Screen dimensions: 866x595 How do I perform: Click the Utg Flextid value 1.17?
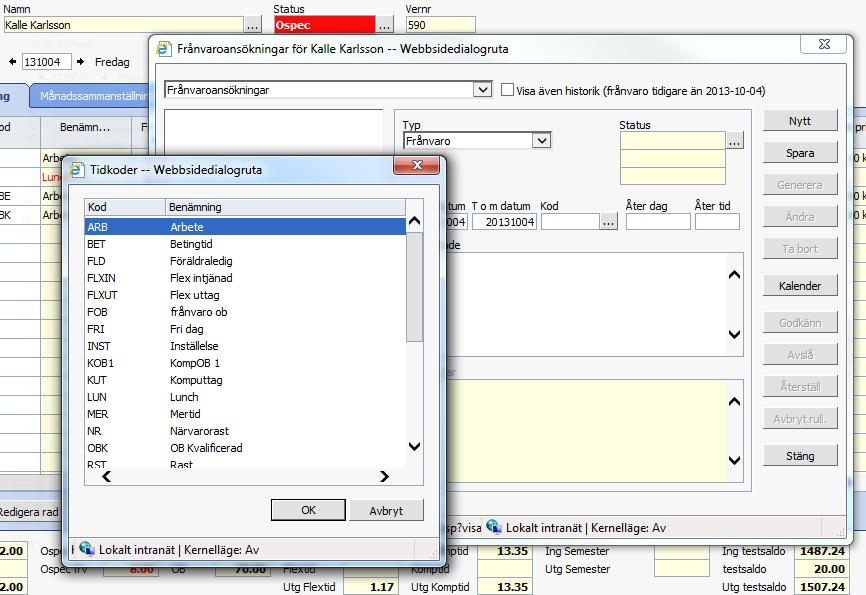pyautogui.click(x=370, y=586)
